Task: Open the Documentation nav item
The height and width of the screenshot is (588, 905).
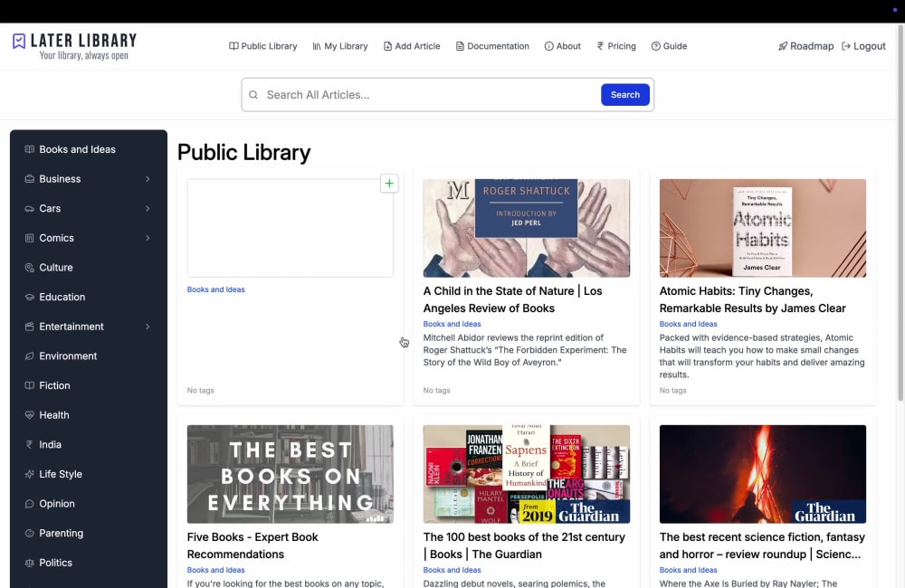Action: [x=492, y=46]
